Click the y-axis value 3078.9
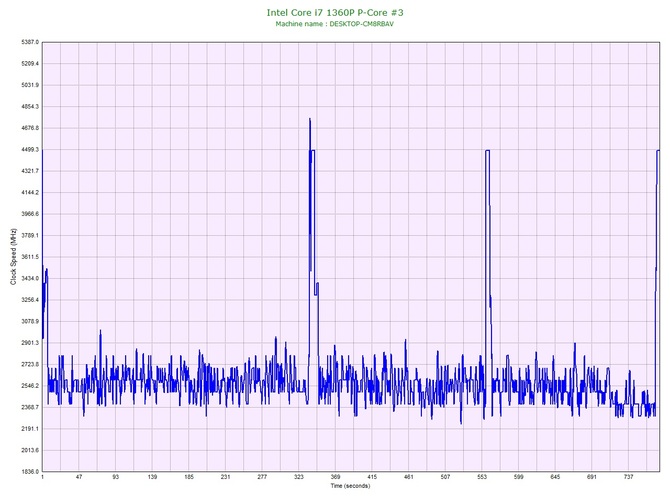This screenshot has width=670, height=503. coord(30,322)
